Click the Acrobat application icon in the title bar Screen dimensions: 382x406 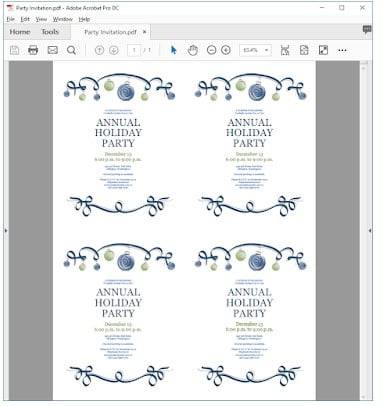click(x=10, y=8)
